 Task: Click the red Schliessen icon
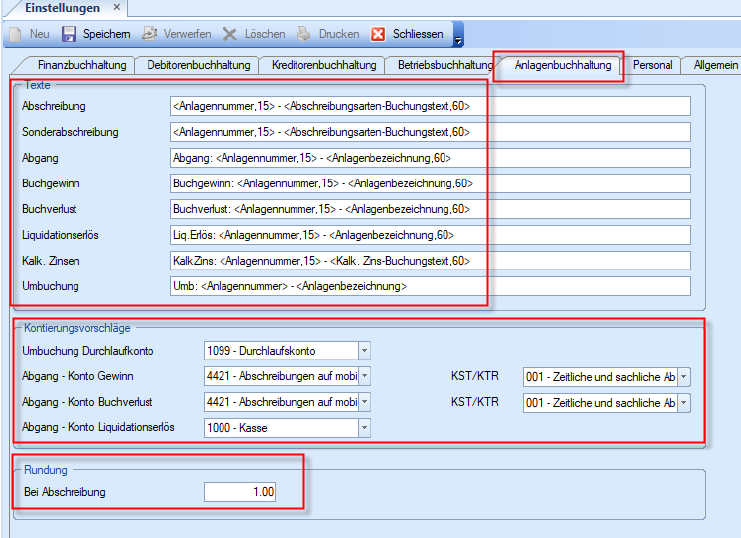click(x=378, y=34)
